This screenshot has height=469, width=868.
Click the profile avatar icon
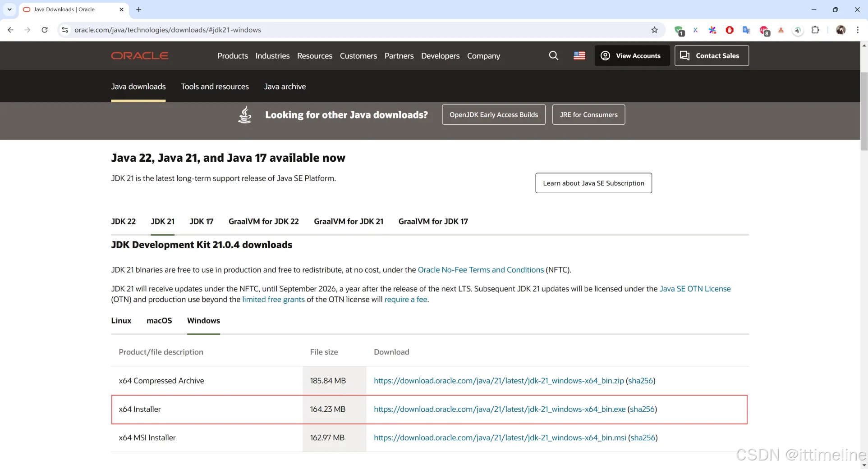[x=840, y=30]
